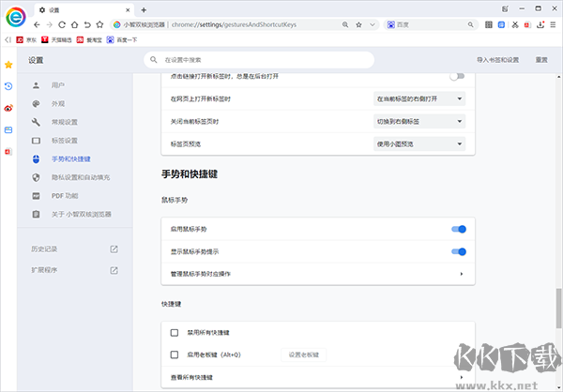Open sidebar favorites yellow star icon

(8, 65)
